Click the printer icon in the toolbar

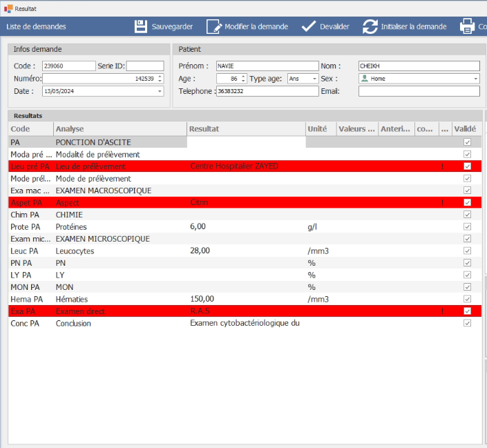pos(467,27)
